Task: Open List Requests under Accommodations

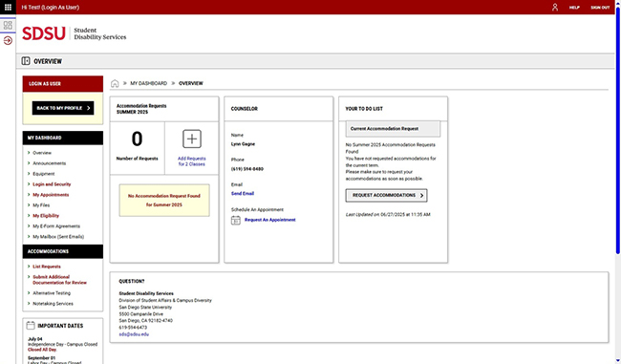Action: point(47,267)
